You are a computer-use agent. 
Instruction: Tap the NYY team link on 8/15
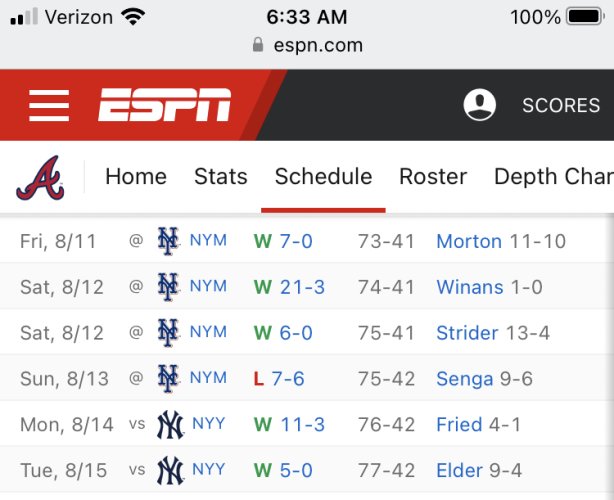tap(209, 469)
